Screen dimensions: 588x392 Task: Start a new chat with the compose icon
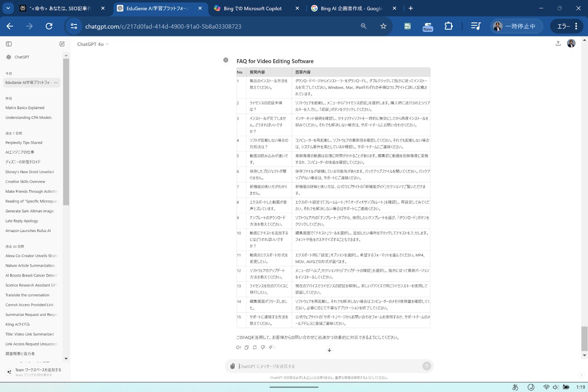(x=62, y=44)
